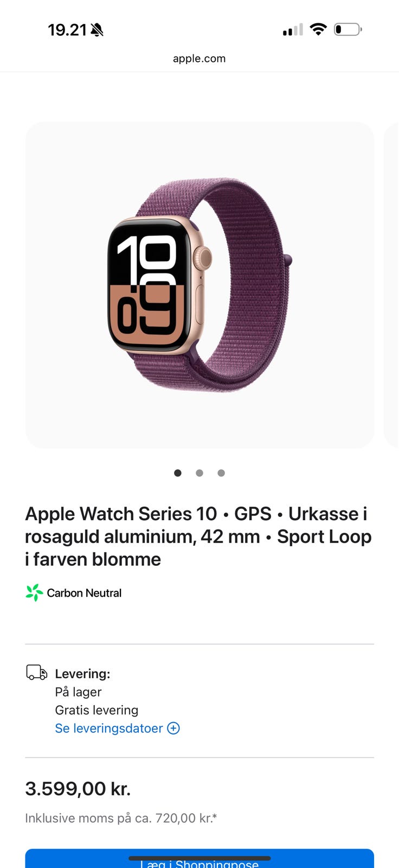399x868 pixels.
Task: Tap the silent bell icon in status bar
Action: pyautogui.click(x=97, y=30)
